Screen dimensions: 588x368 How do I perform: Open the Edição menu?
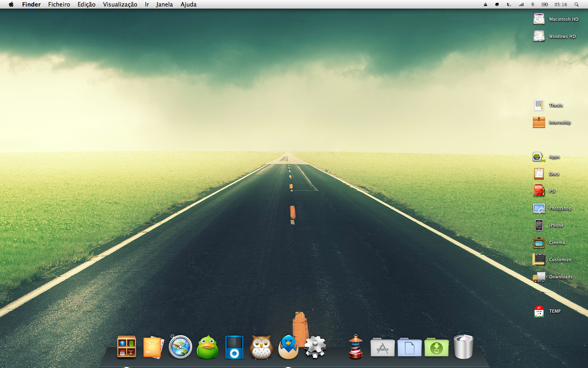pyautogui.click(x=87, y=4)
